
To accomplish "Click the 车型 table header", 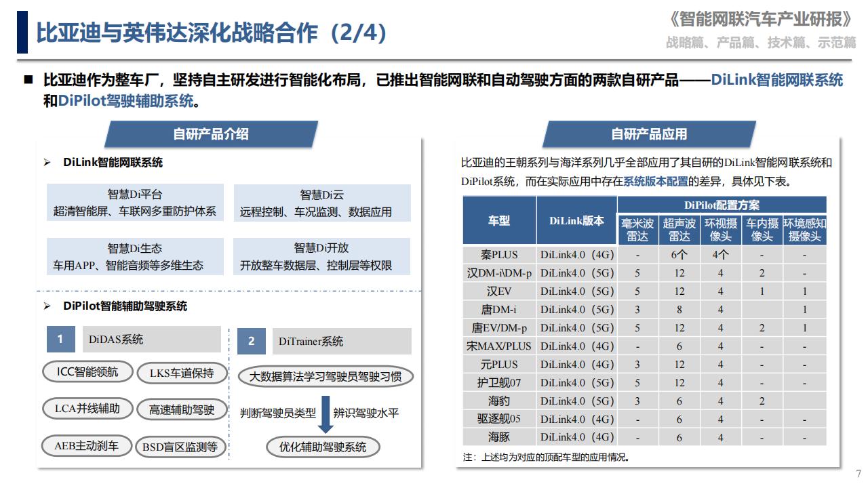I will (x=499, y=220).
